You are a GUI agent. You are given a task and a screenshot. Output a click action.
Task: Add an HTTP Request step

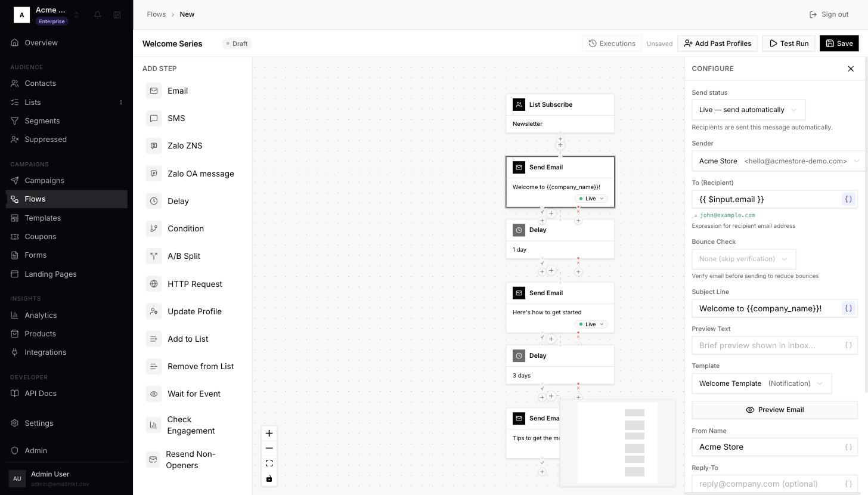[x=193, y=284]
